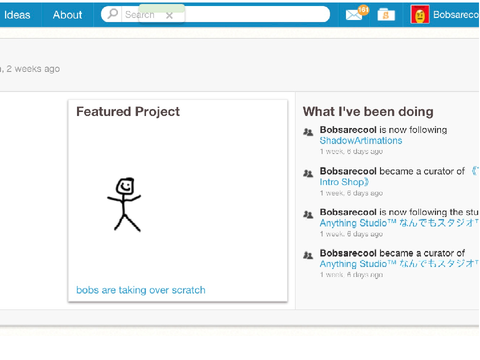Open the About menu item
480x360 pixels.
click(x=67, y=15)
